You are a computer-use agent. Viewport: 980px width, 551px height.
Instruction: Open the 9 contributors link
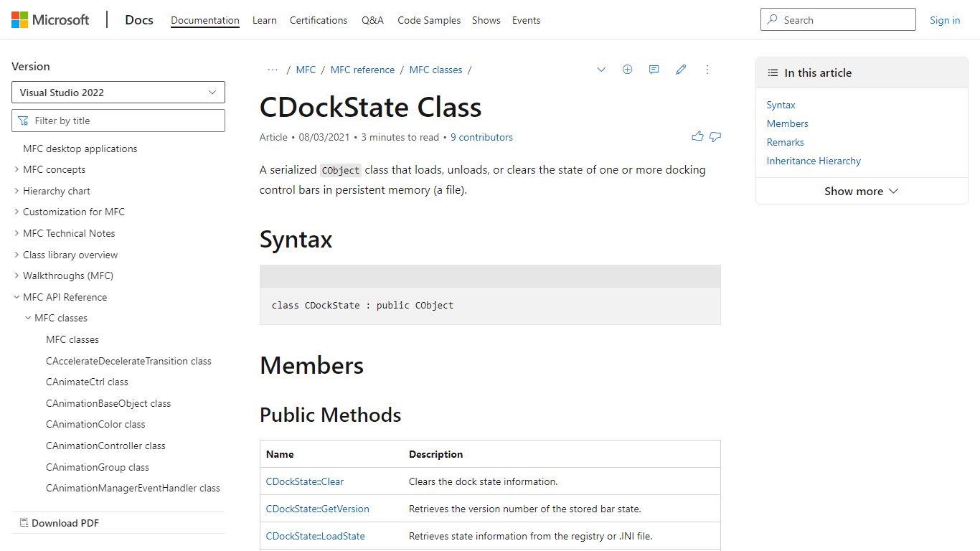481,137
